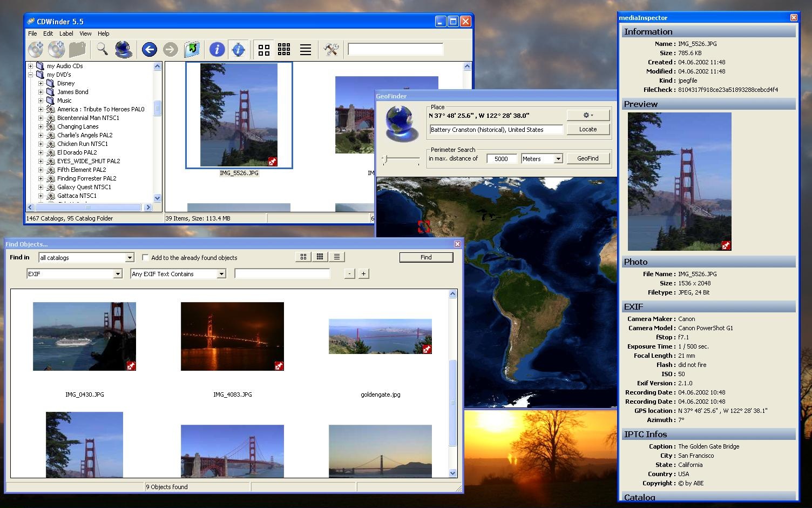The height and width of the screenshot is (508, 812).
Task: Switch CDWinder to list view
Action: tap(305, 50)
